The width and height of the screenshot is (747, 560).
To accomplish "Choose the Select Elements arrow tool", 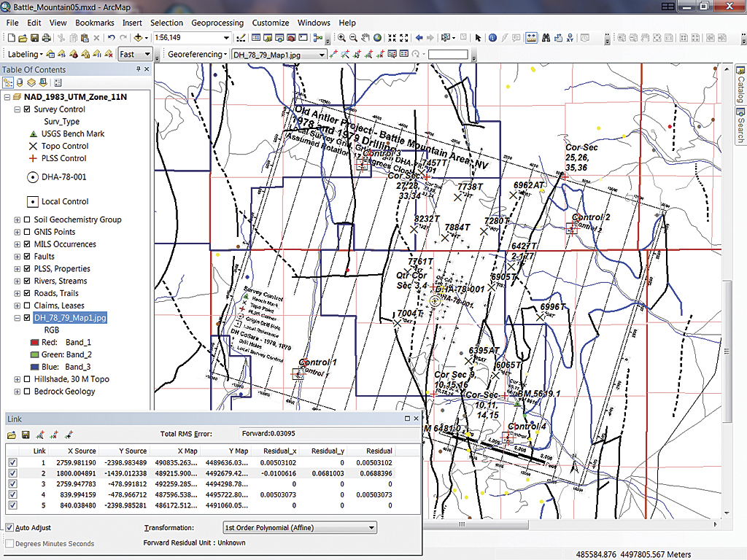I will [478, 38].
